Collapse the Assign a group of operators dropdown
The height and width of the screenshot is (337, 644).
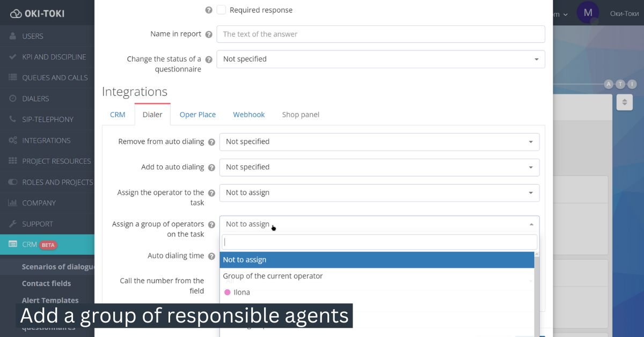(x=379, y=224)
